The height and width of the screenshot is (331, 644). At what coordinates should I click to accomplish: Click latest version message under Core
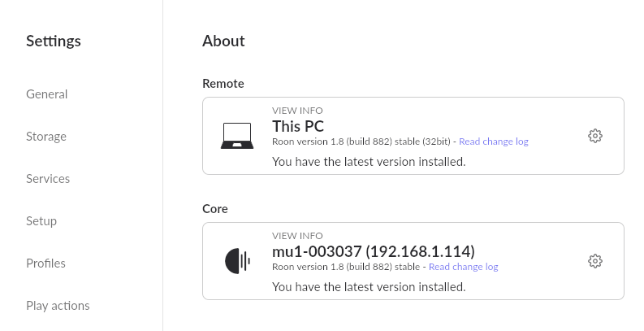coord(369,287)
